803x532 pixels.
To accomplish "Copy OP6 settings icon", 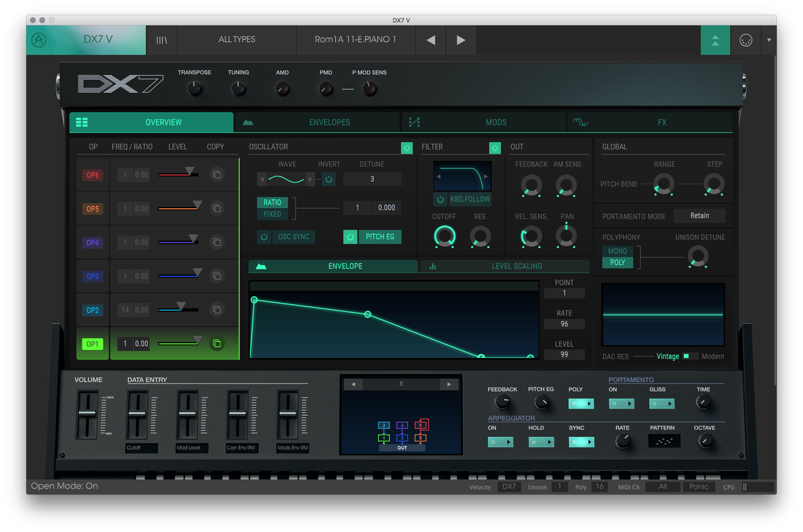I will click(216, 175).
